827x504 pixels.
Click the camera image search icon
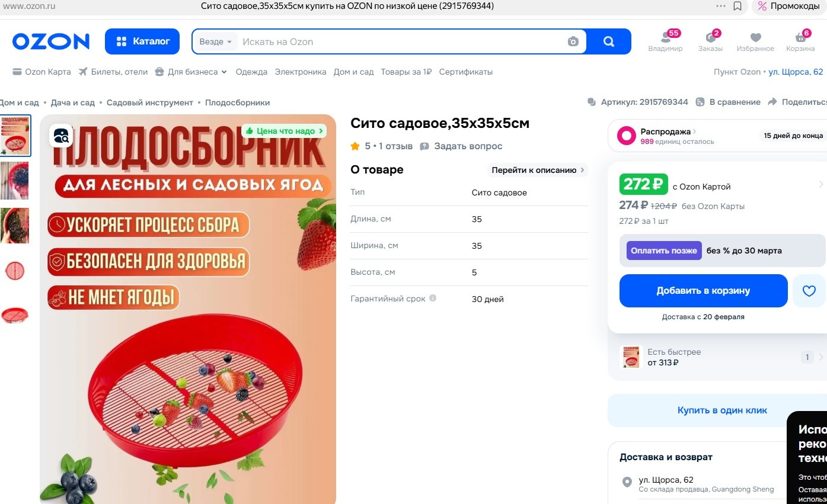click(573, 41)
